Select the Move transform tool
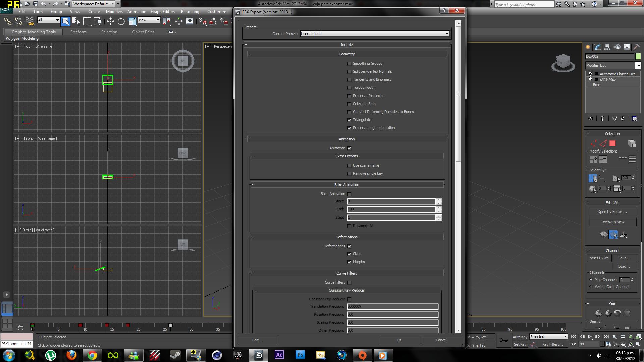 pyautogui.click(x=110, y=22)
